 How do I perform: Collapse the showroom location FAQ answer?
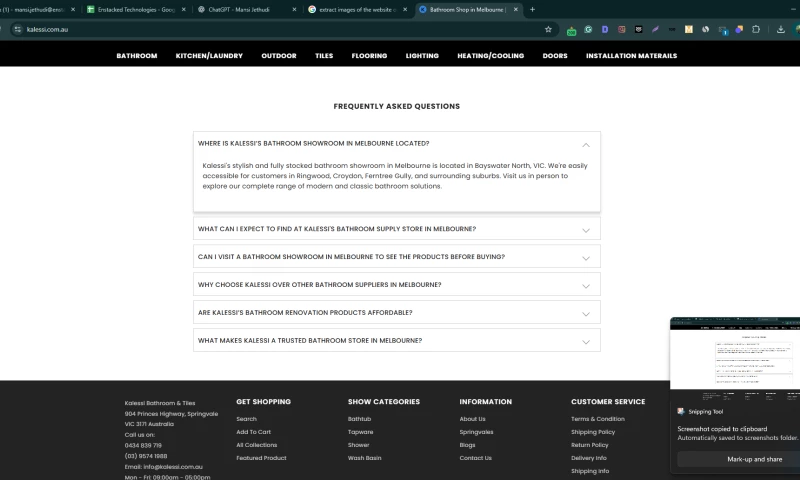tap(586, 144)
